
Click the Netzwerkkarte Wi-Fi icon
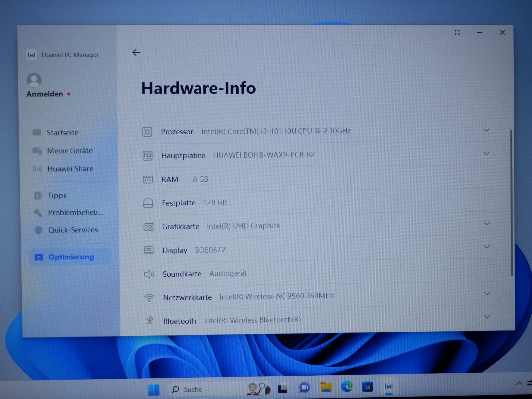coord(149,298)
